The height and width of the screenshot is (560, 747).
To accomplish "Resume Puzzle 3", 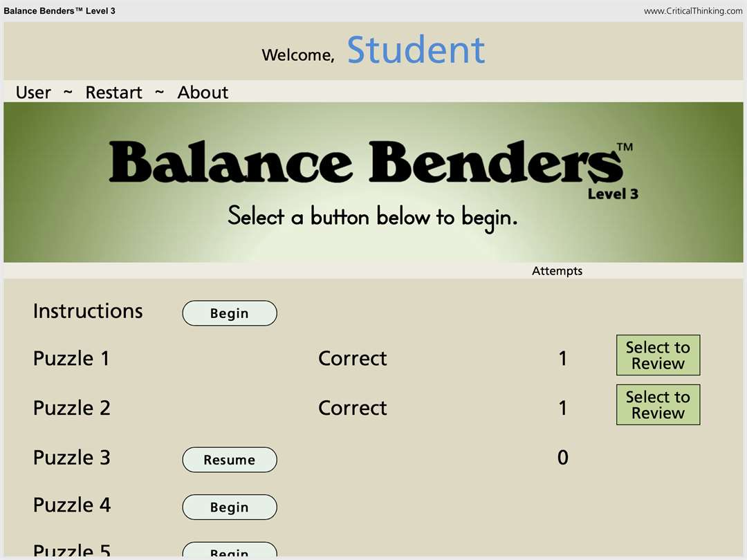I will click(x=230, y=460).
